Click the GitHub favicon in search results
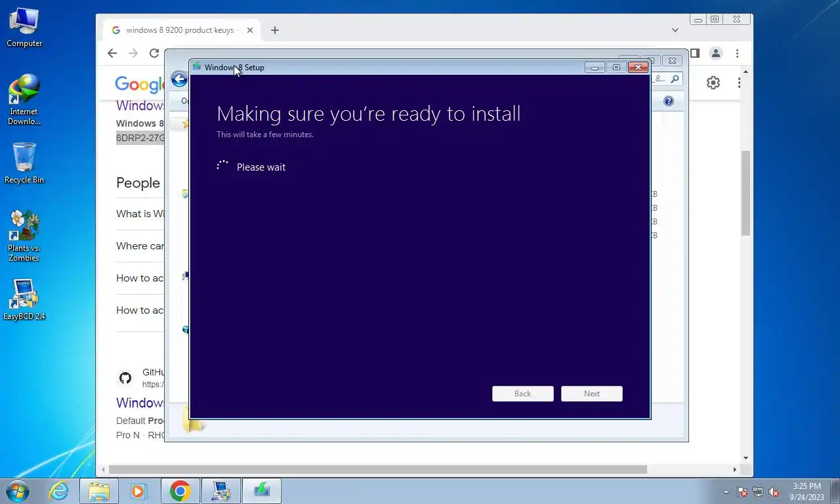 125,378
